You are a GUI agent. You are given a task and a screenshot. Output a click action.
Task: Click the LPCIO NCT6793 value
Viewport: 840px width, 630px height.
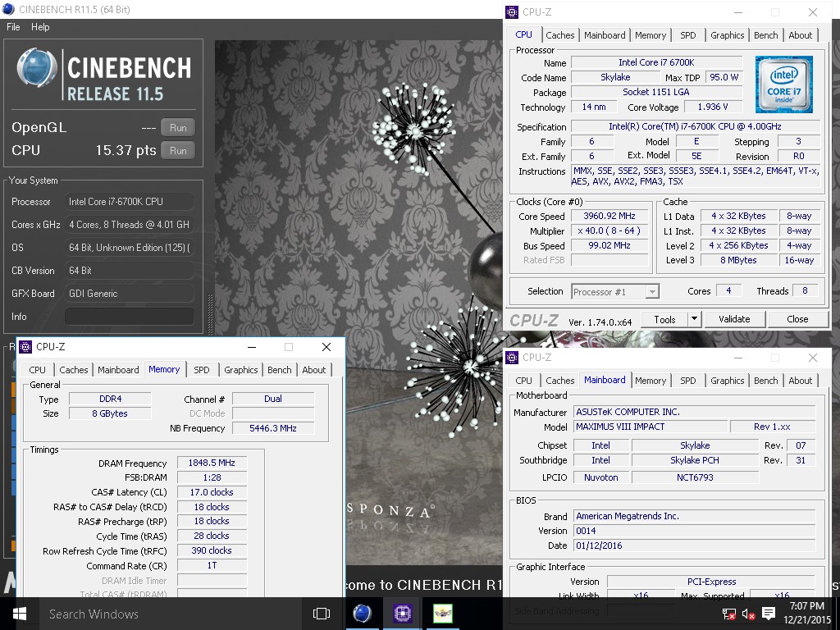(695, 477)
